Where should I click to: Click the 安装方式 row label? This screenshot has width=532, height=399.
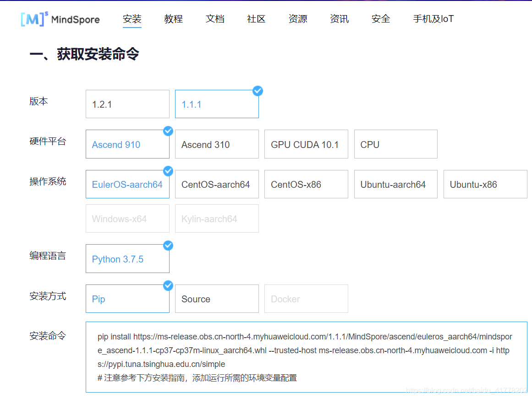(48, 296)
